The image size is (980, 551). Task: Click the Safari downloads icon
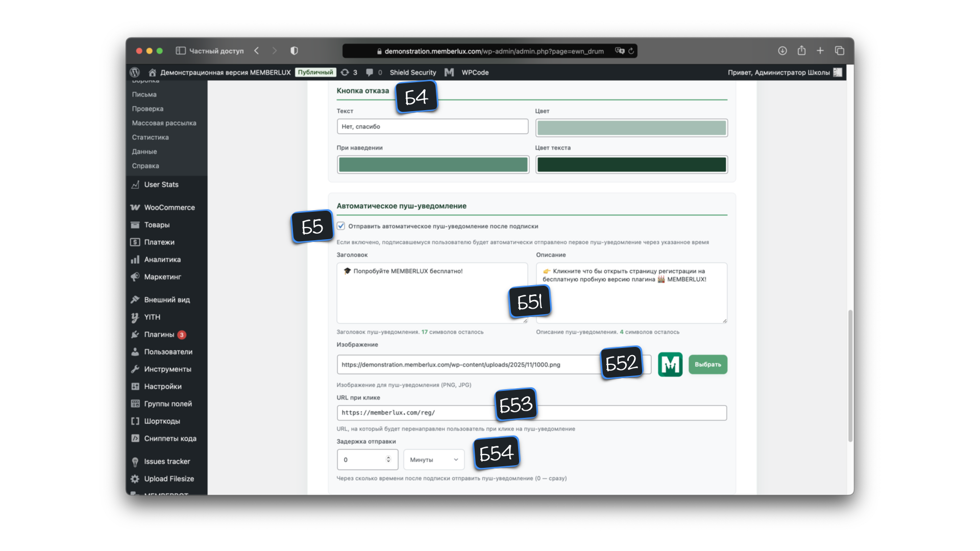(782, 51)
